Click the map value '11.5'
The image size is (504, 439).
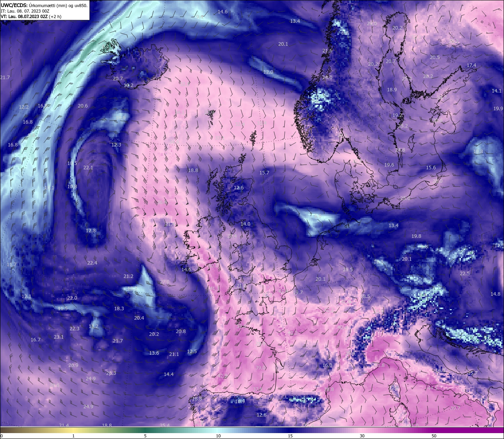click(63, 309)
